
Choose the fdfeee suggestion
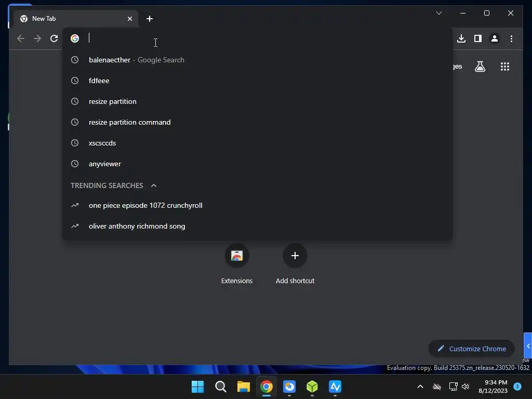pyautogui.click(x=258, y=81)
